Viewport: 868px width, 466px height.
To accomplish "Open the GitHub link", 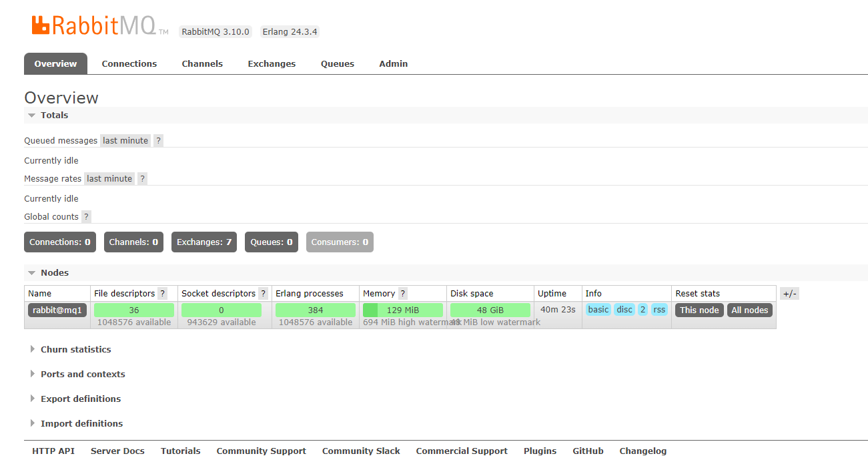I will pos(588,451).
